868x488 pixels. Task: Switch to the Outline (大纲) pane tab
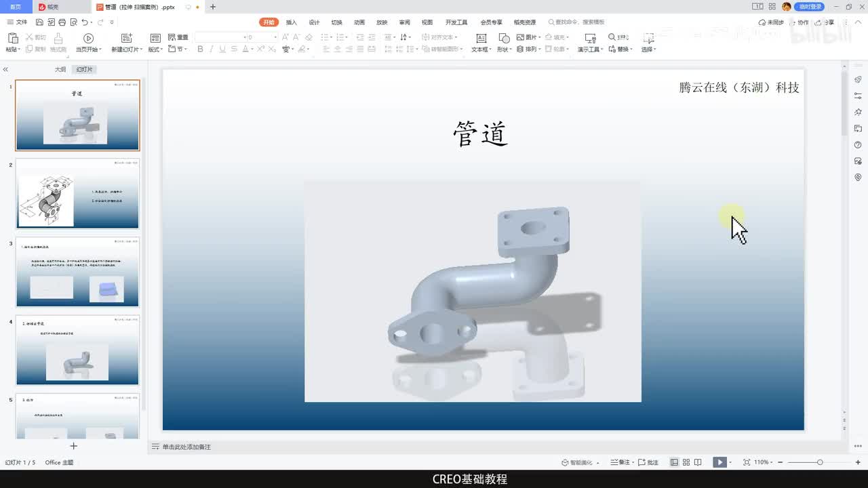click(x=60, y=70)
